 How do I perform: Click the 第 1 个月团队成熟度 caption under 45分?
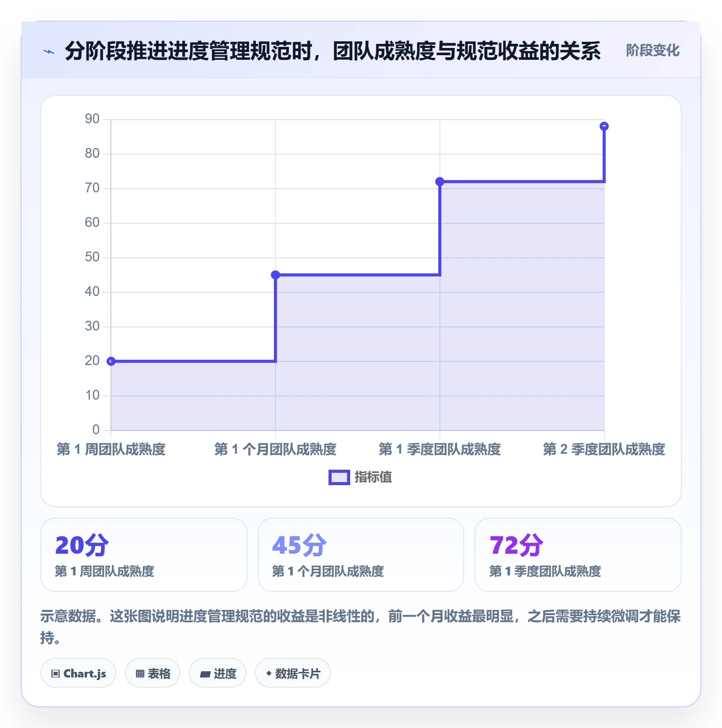pyautogui.click(x=328, y=571)
